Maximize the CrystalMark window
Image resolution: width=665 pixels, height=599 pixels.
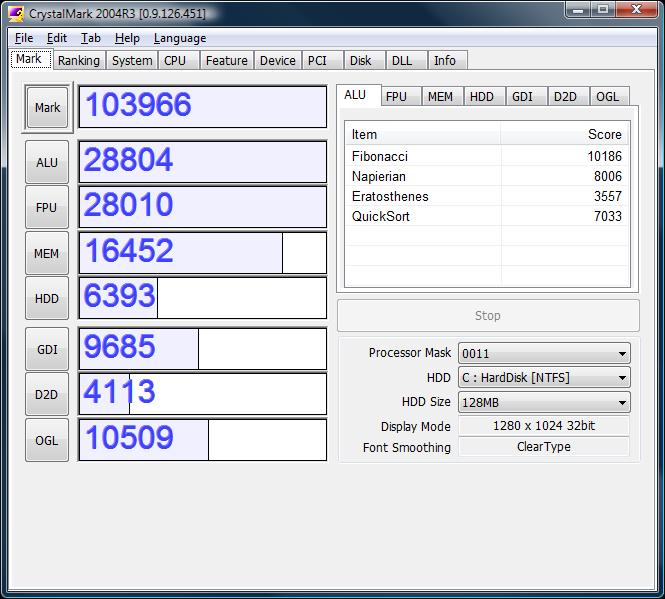click(603, 9)
